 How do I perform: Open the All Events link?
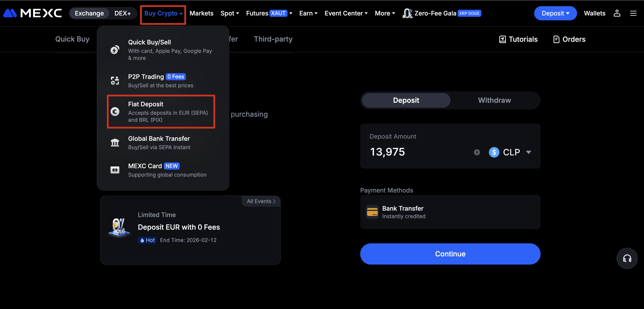coord(261,201)
